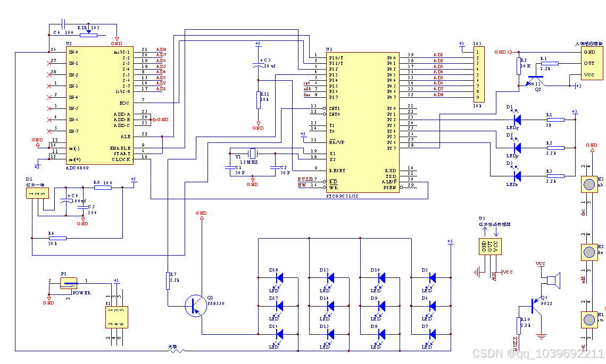
Task: Select the RD1 103 potentiometer symbol
Action: click(88, 33)
